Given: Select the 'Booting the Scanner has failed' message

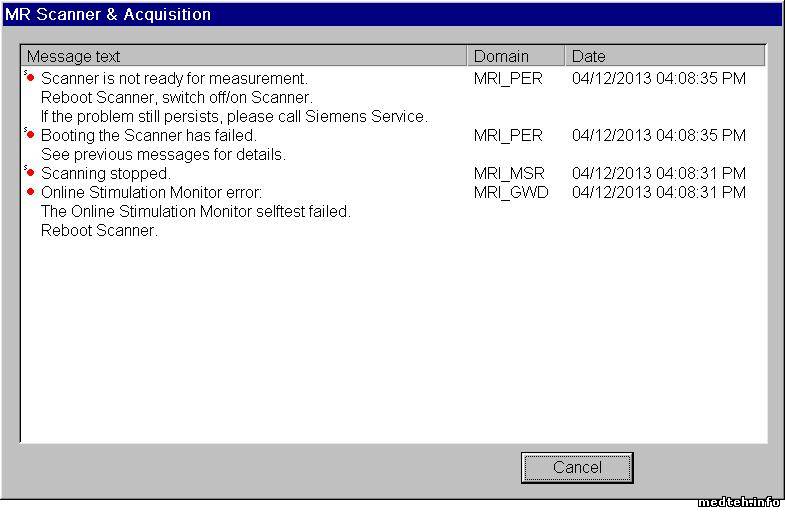Looking at the screenshot, I should [148, 135].
